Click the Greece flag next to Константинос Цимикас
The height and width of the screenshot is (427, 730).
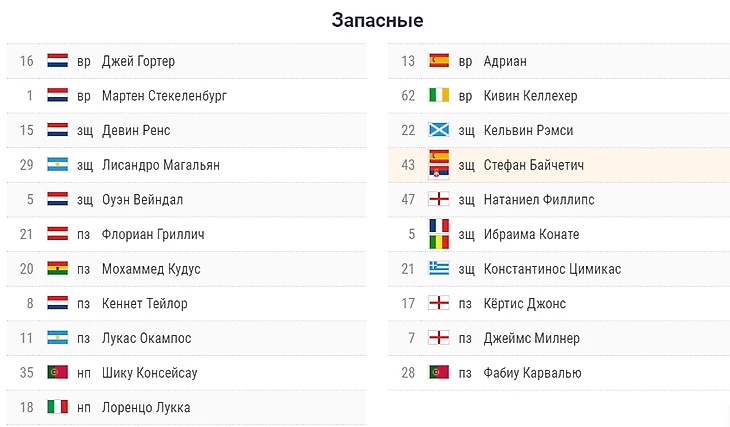click(438, 269)
